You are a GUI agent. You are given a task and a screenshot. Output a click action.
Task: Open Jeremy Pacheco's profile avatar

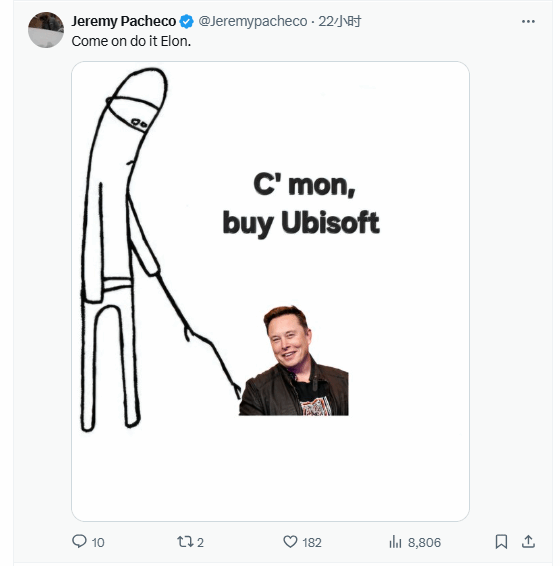46,30
